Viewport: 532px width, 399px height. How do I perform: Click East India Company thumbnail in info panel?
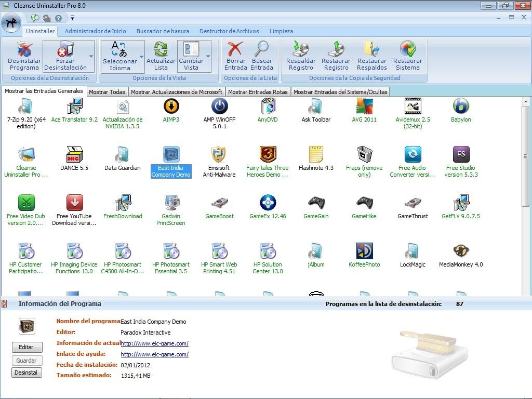(x=27, y=326)
